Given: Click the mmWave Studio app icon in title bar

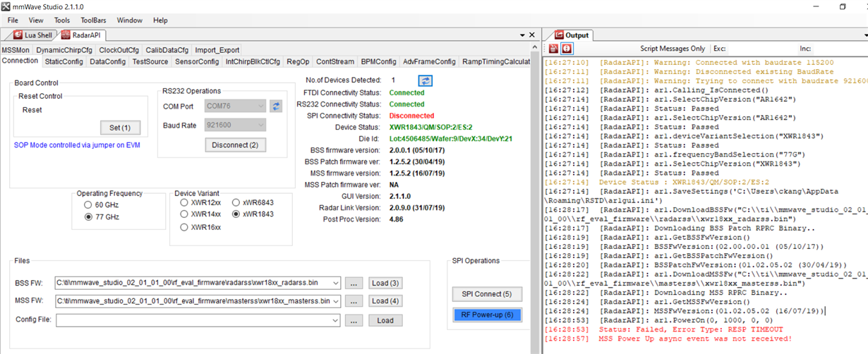Looking at the screenshot, I should tap(6, 6).
